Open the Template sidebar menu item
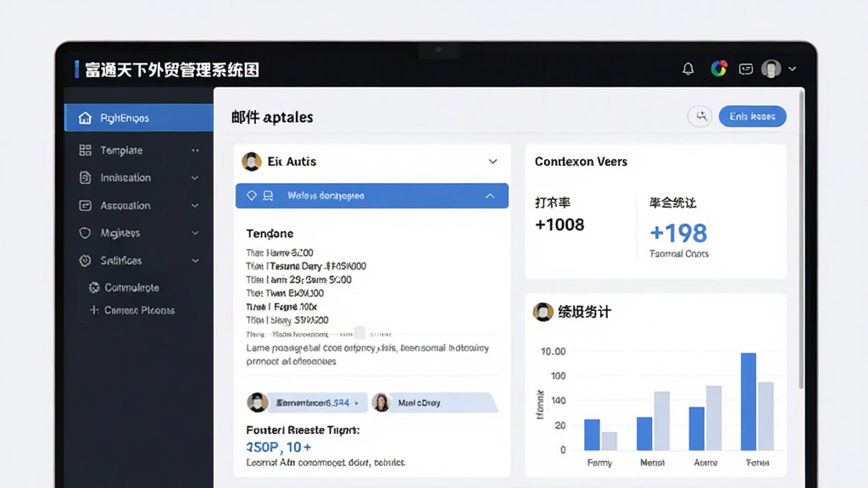 coord(138,150)
